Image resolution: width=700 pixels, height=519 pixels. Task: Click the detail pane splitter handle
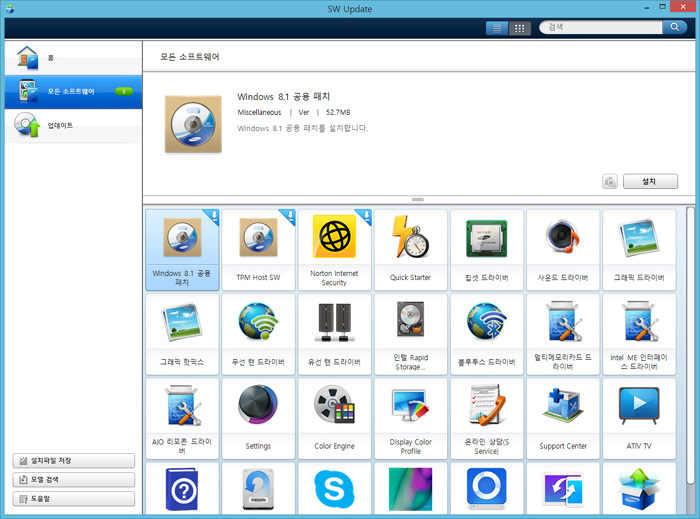click(418, 199)
